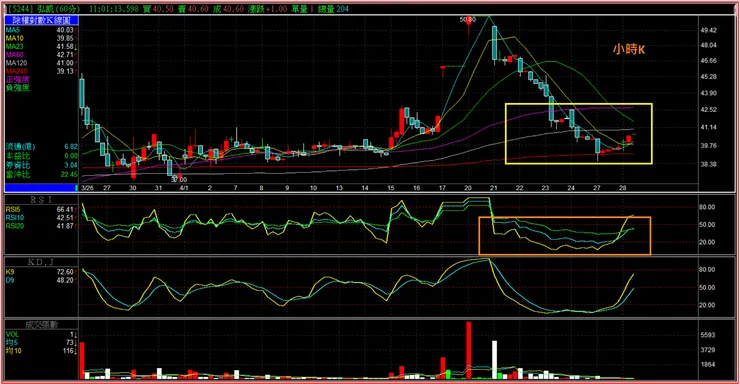Click the 38.38 price axis label

pos(709,164)
